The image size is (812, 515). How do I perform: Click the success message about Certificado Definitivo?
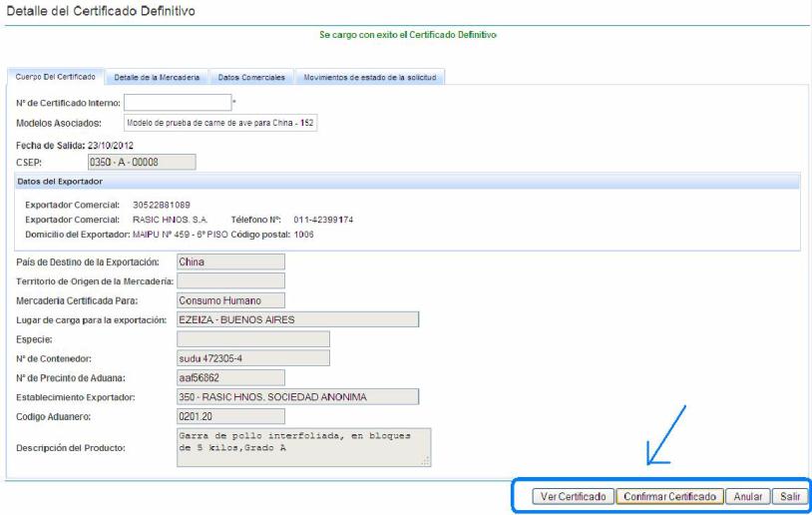(x=408, y=35)
